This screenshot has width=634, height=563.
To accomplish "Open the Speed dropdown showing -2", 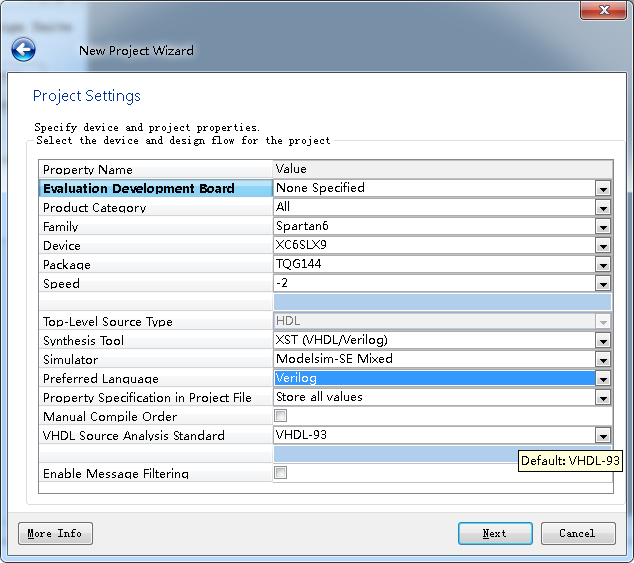I will pyautogui.click(x=603, y=284).
